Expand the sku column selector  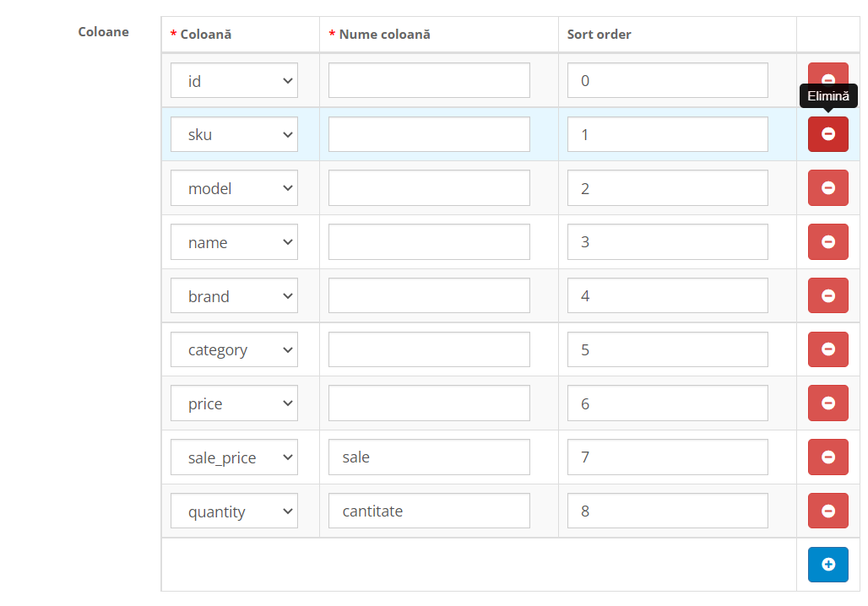tap(234, 134)
